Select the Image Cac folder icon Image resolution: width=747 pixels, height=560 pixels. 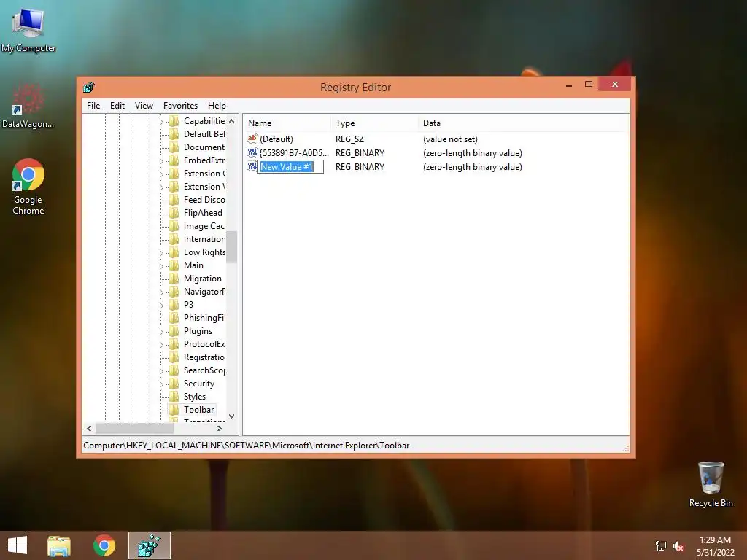click(x=174, y=226)
